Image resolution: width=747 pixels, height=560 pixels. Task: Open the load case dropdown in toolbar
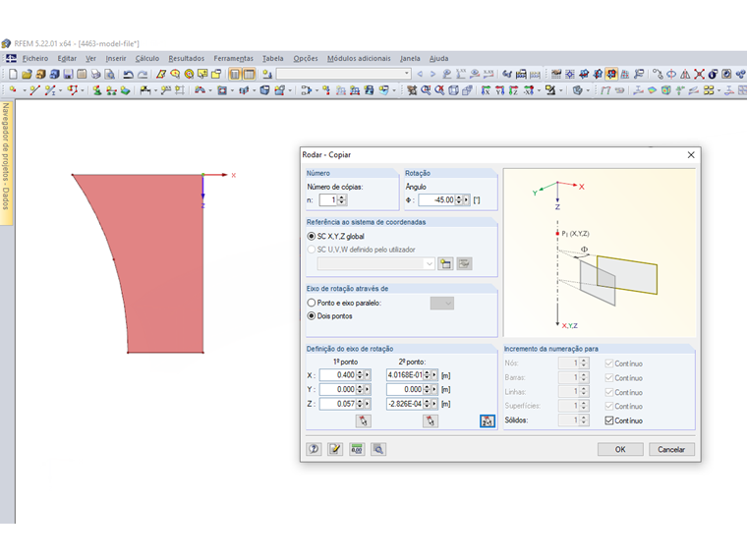pyautogui.click(x=406, y=74)
